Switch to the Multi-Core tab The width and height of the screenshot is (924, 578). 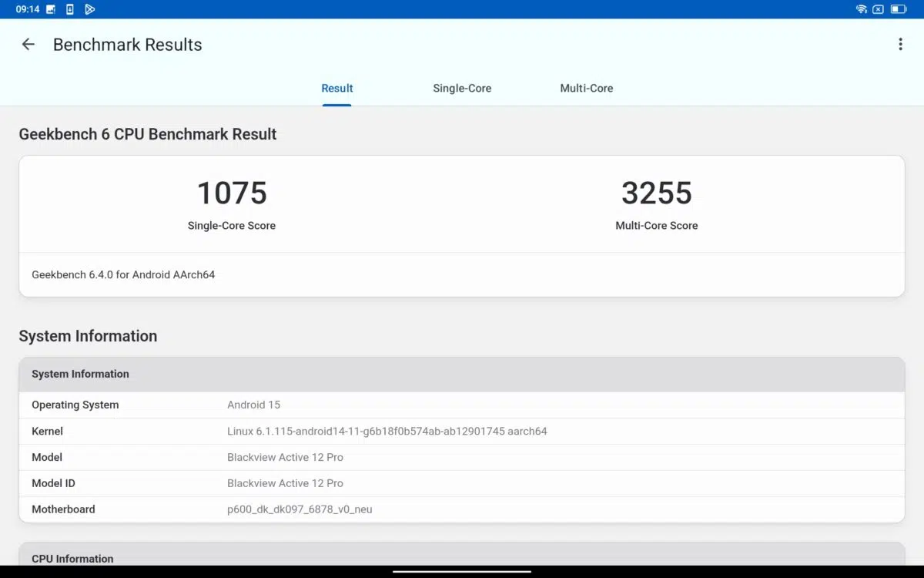point(587,89)
